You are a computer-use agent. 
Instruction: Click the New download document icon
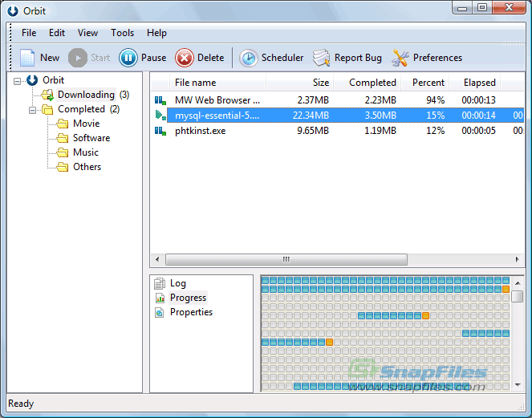pos(27,58)
